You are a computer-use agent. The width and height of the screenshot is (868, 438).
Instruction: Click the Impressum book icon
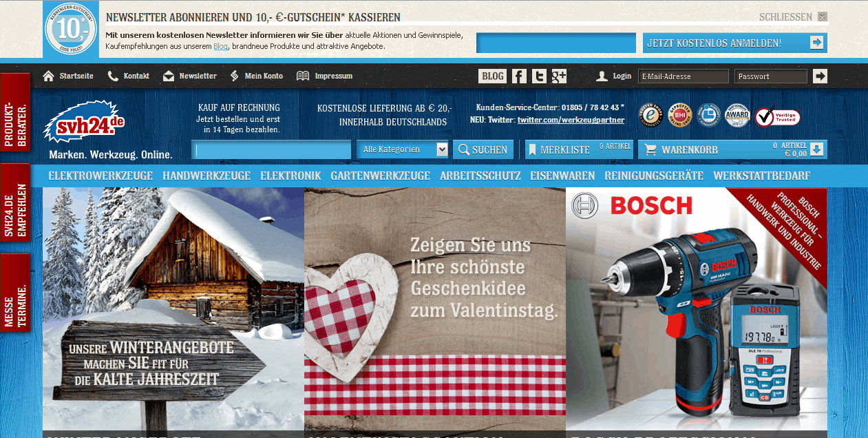pos(303,76)
